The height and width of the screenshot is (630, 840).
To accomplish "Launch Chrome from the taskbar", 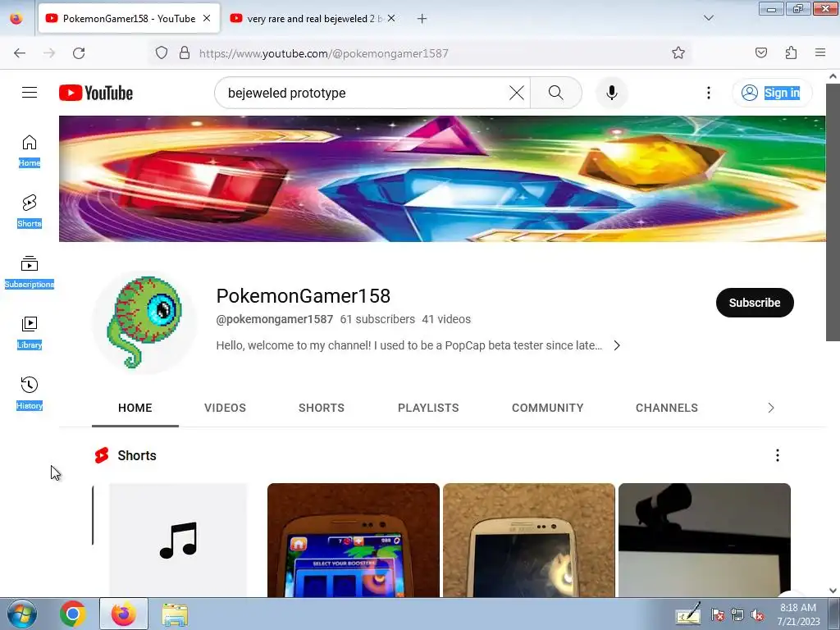I will [x=73, y=614].
